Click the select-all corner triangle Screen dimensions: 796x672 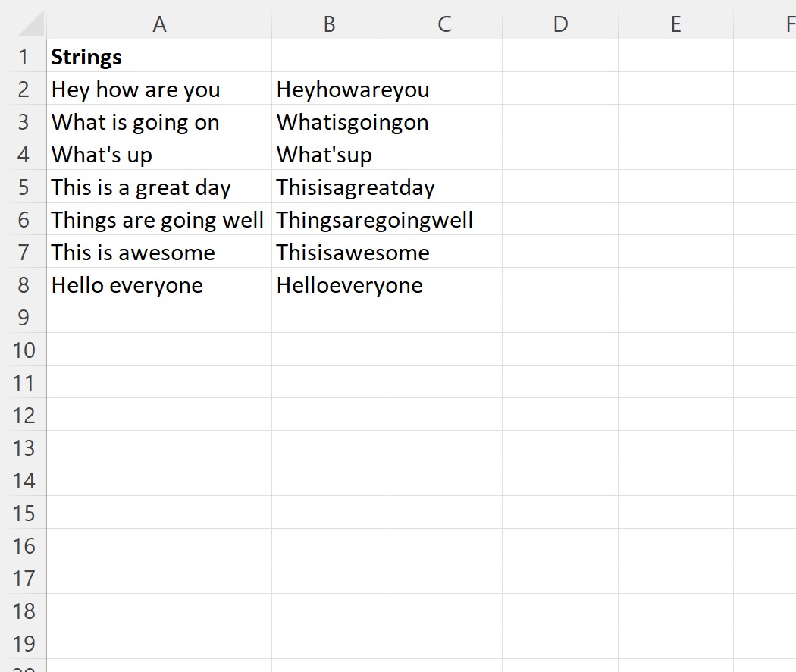30,24
